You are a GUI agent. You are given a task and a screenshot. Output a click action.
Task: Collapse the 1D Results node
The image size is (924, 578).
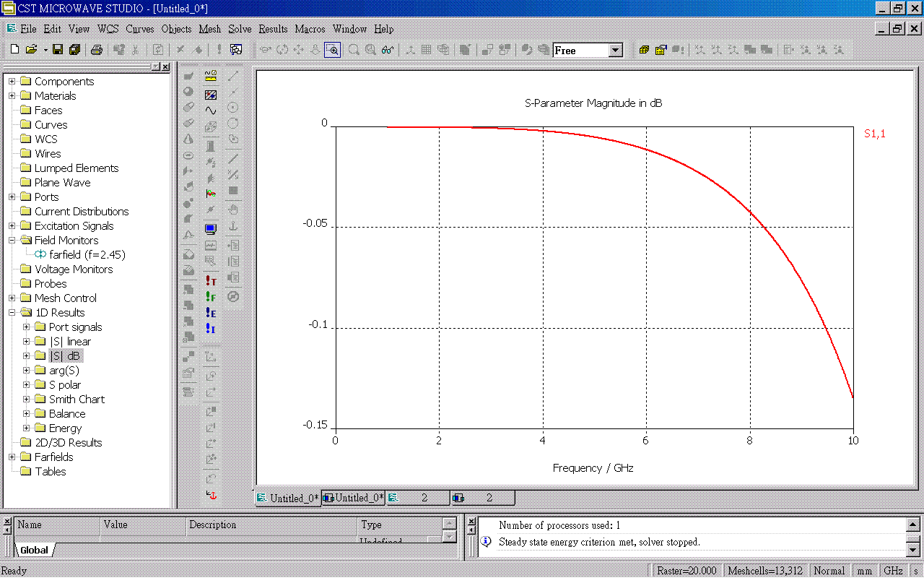pyautogui.click(x=12, y=312)
